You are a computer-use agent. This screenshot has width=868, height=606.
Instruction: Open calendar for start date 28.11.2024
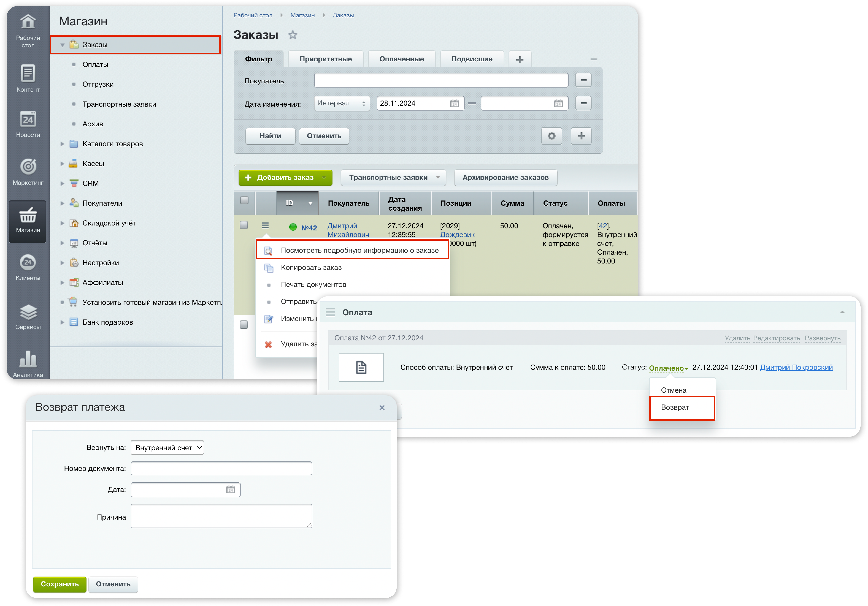pyautogui.click(x=454, y=104)
